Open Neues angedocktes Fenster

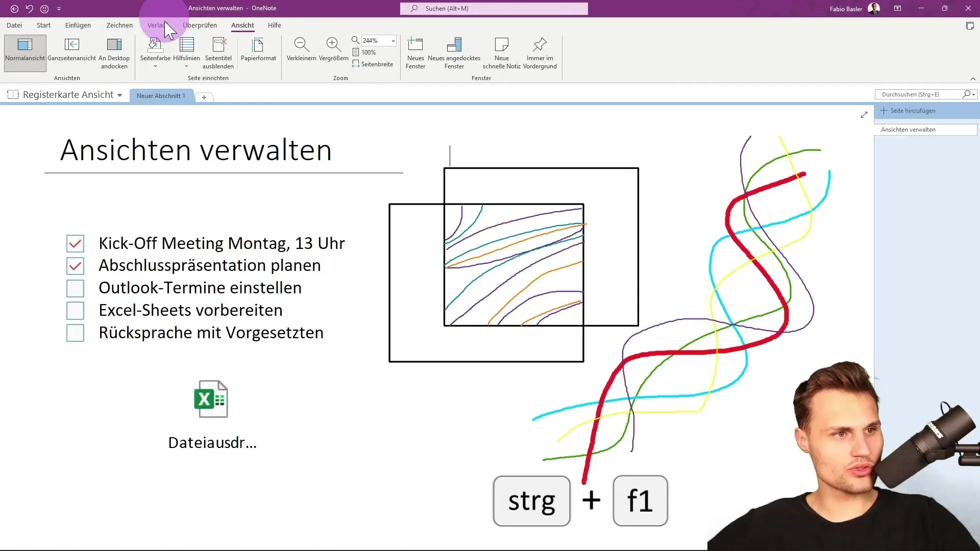[454, 53]
